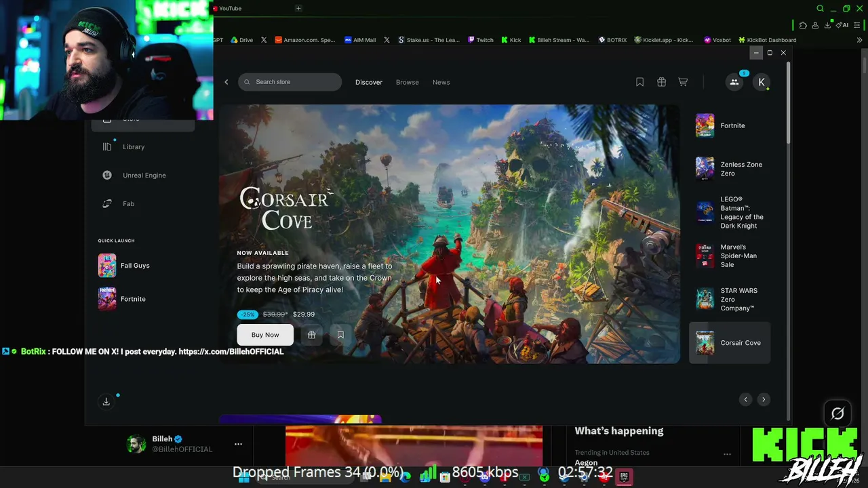Open the friends list icon

pyautogui.click(x=734, y=82)
